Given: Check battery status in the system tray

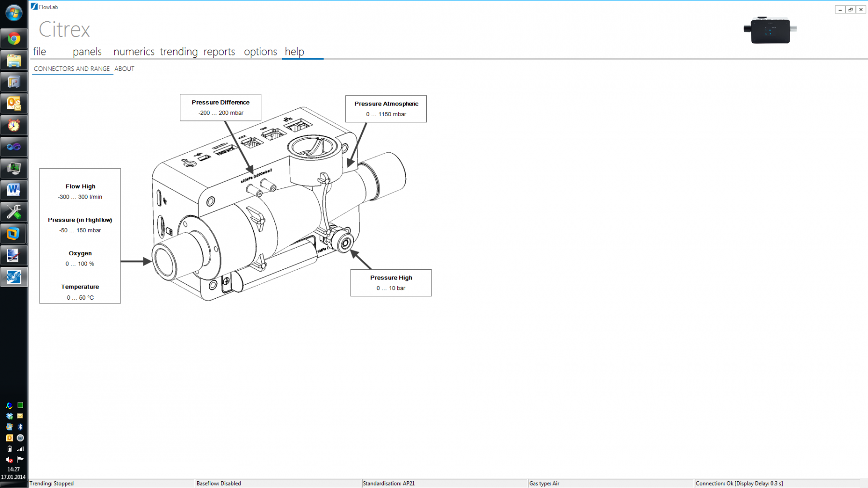Looking at the screenshot, I should 10,448.
